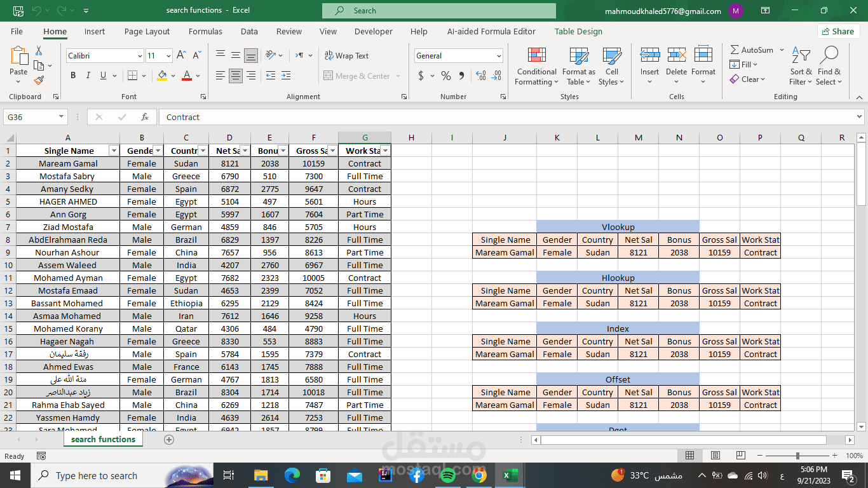Click the Format Painter brush icon
Viewport: 868px width, 488px height.
click(x=39, y=81)
